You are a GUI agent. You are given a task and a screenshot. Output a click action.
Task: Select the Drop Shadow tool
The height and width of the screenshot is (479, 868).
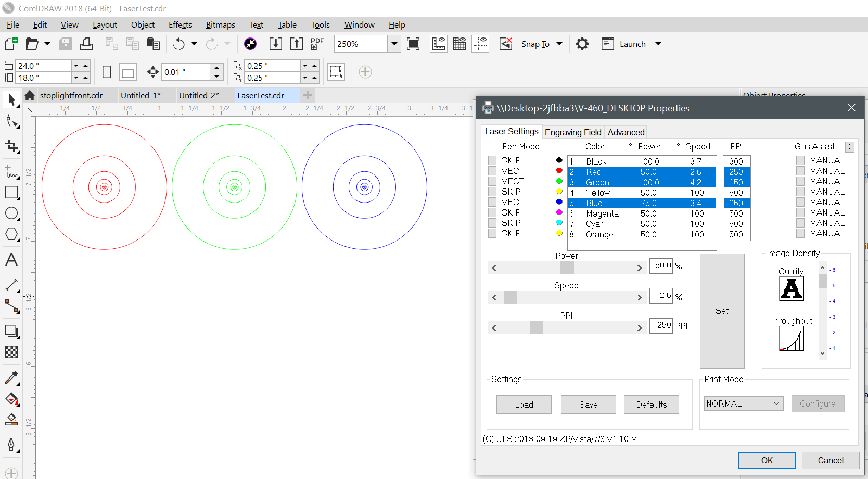pos(11,331)
